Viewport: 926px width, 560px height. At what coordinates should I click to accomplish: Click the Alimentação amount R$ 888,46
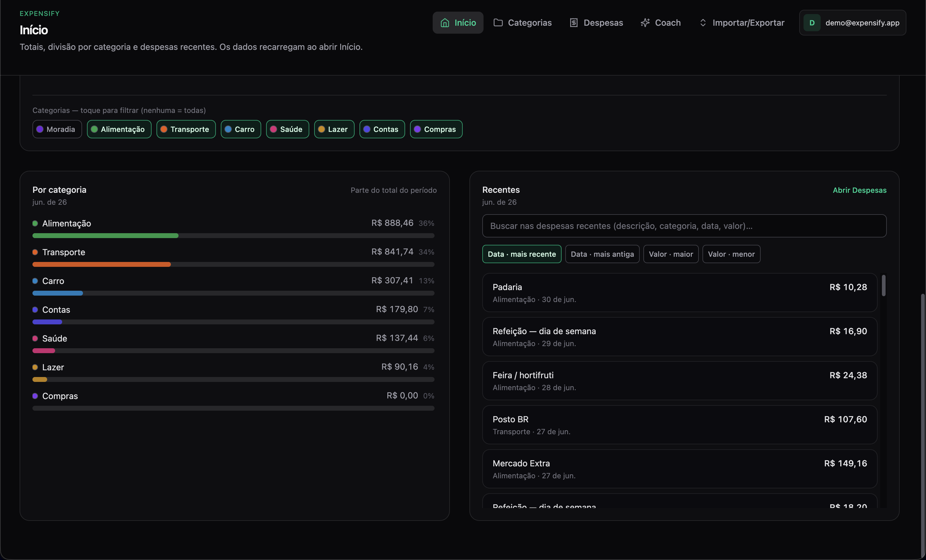click(392, 223)
